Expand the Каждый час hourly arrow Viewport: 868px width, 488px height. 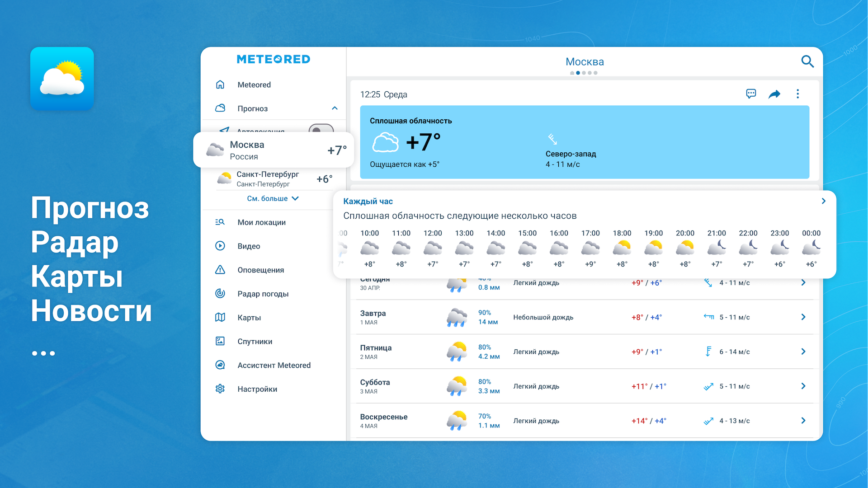point(823,202)
